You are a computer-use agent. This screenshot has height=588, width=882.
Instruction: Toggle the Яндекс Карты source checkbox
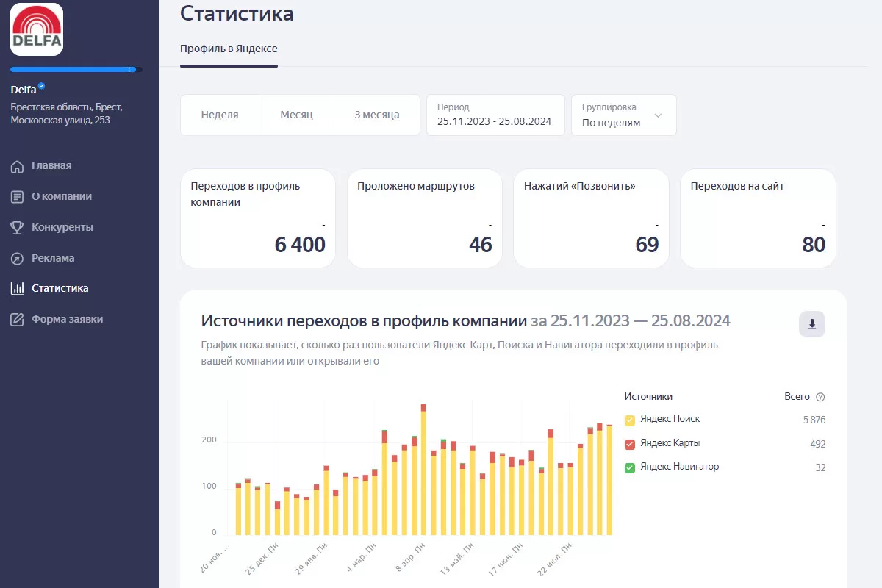click(x=630, y=445)
